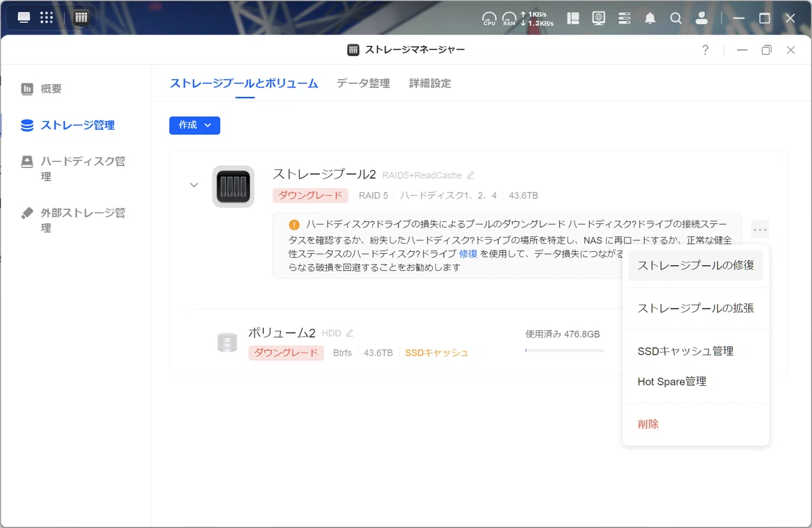The width and height of the screenshot is (812, 528).
Task: Click the ボリューム2 title
Action: point(282,332)
